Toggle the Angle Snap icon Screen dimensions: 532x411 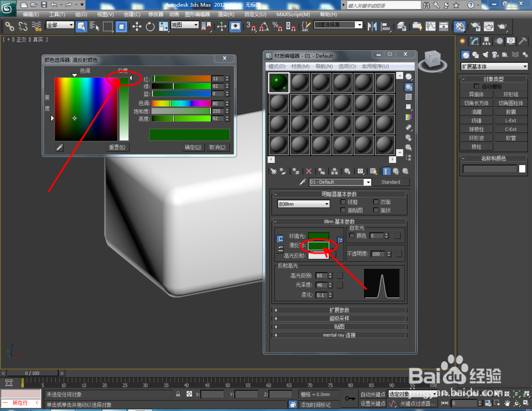(264, 26)
